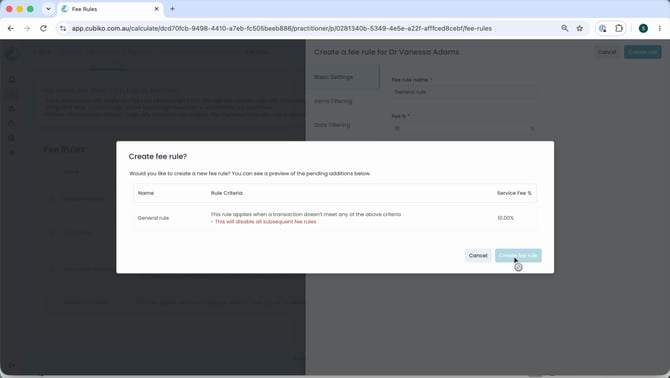Image resolution: width=670 pixels, height=378 pixels.
Task: Focus the browser address bar URL
Action: point(282,28)
